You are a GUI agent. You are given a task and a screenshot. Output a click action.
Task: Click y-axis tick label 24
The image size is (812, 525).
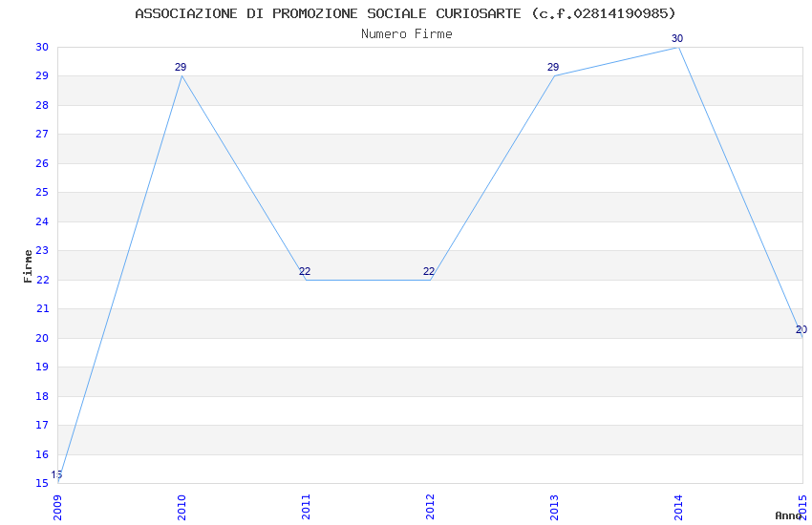coord(42,221)
